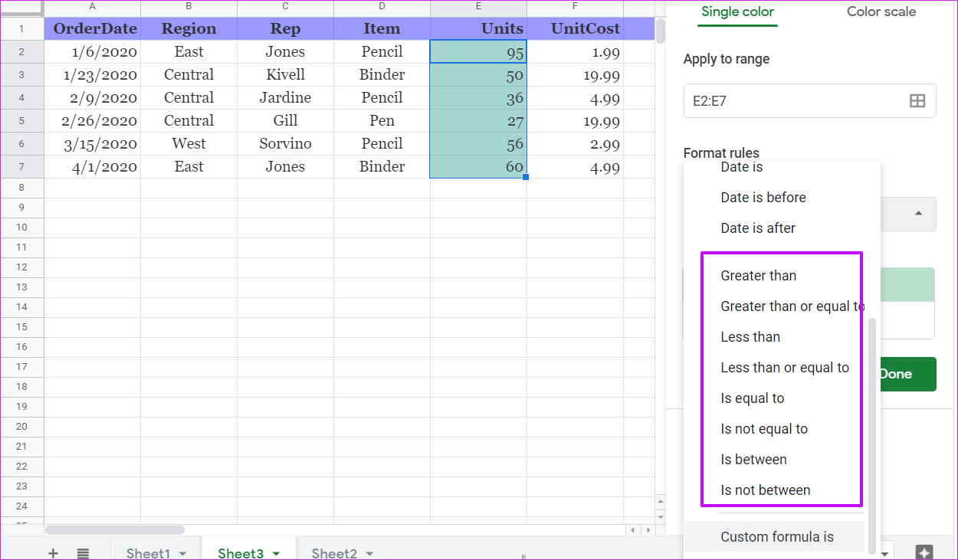
Task: Open the All Sheets list icon
Action: pyautogui.click(x=83, y=553)
